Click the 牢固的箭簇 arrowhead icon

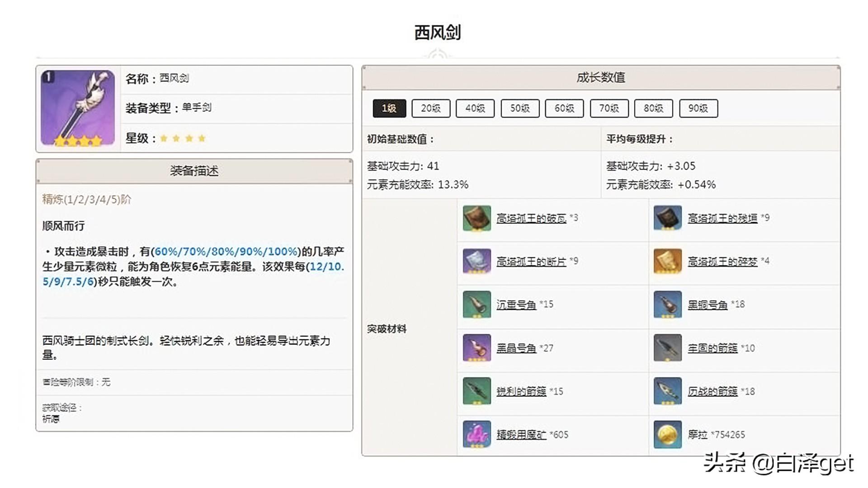click(x=667, y=348)
